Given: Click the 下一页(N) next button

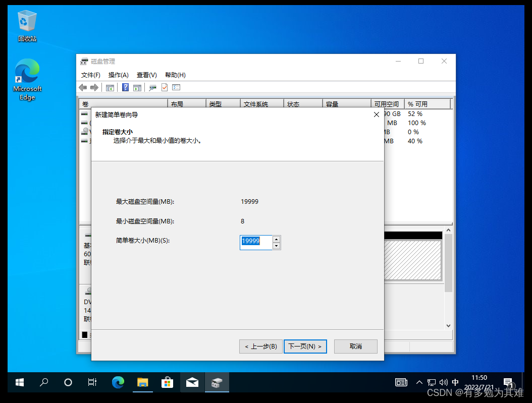Looking at the screenshot, I should (x=305, y=347).
